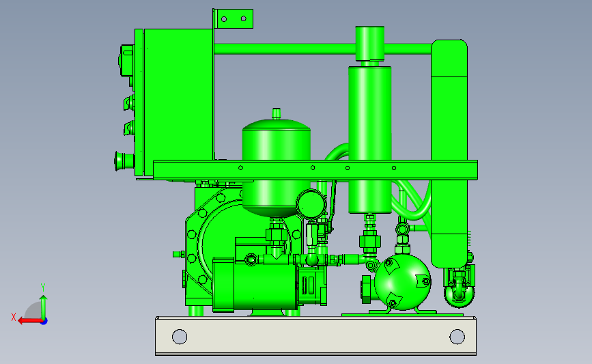Select the hex coupling below the tall cylinder
Image resolution: width=592 pixels, height=364 pixels.
coord(369,242)
